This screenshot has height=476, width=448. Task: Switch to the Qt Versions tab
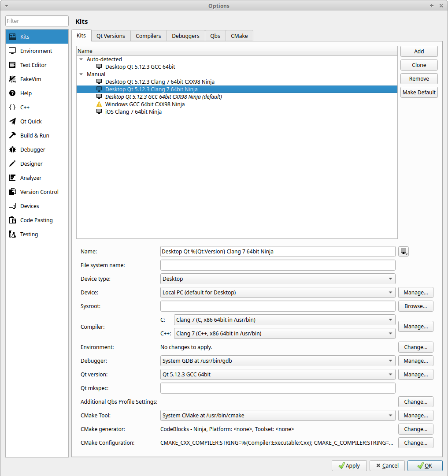pos(111,36)
